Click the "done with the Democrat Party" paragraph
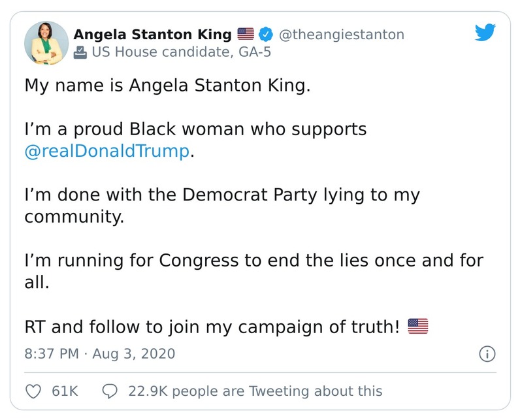 pyautogui.click(x=222, y=206)
